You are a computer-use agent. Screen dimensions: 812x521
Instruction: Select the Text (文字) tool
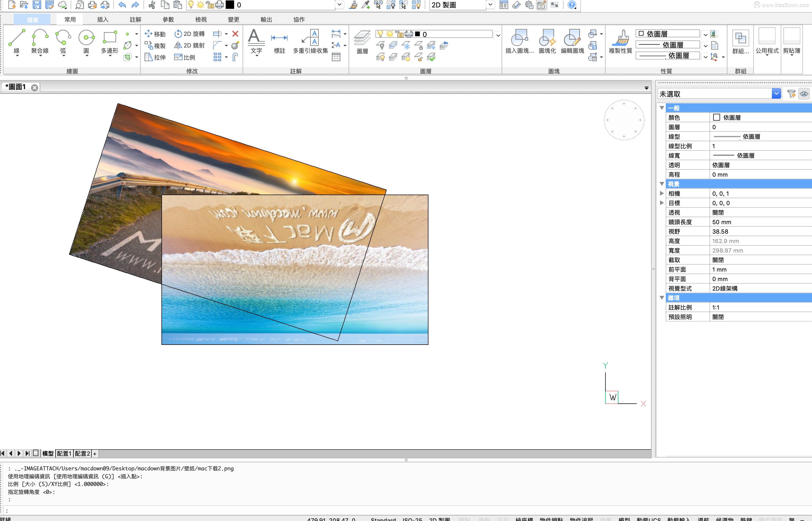[x=256, y=42]
